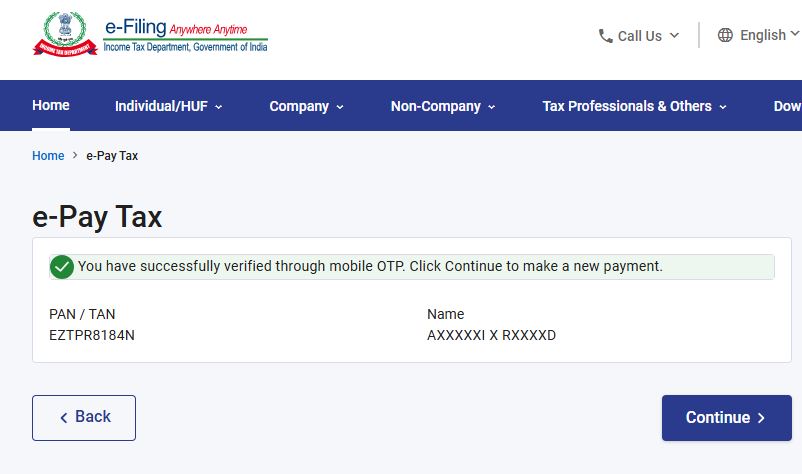Image resolution: width=802 pixels, height=474 pixels.
Task: Open the English language dropdown
Action: coord(758,35)
